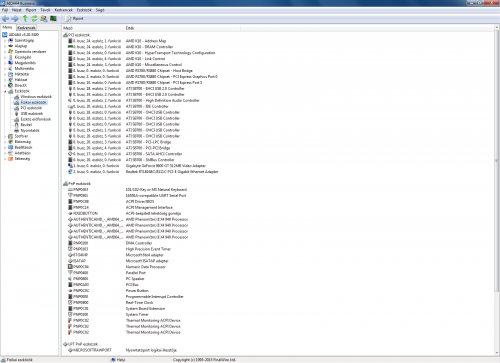Screen dimensions: 500x363
Task: Expand the Multimédia tree node
Action: point(5,68)
